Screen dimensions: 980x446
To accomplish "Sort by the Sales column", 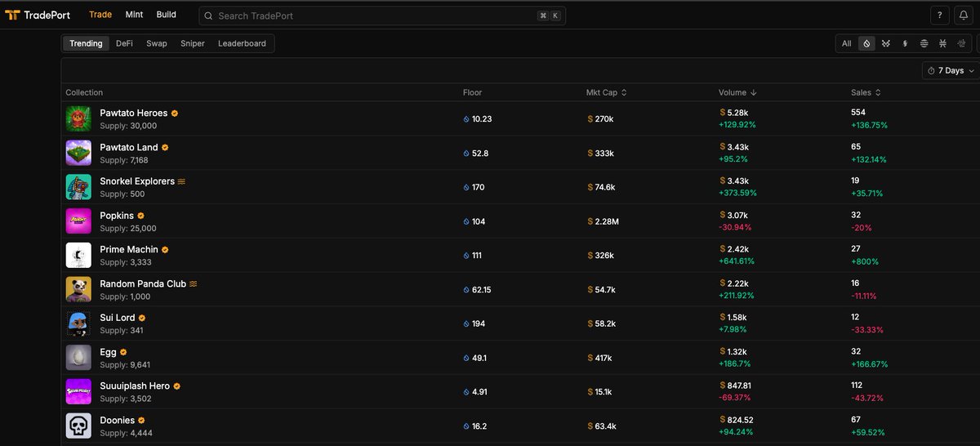I will coord(866,92).
